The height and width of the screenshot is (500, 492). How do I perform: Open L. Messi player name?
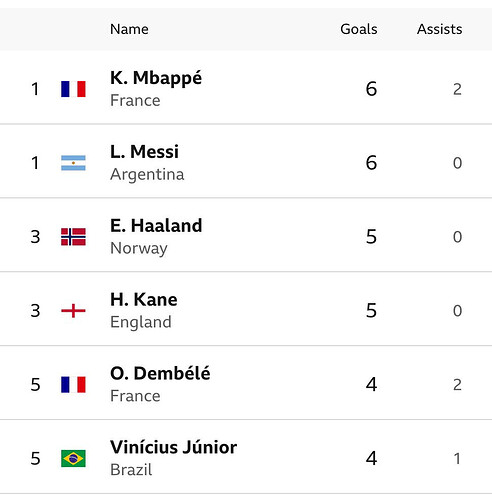(x=144, y=152)
